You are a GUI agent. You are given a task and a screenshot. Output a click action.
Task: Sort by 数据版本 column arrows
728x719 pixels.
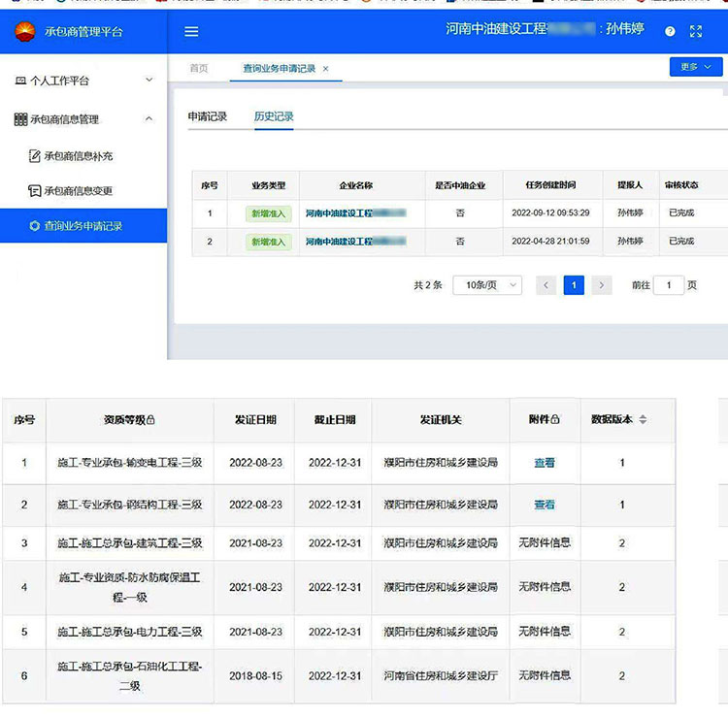pyautogui.click(x=643, y=420)
